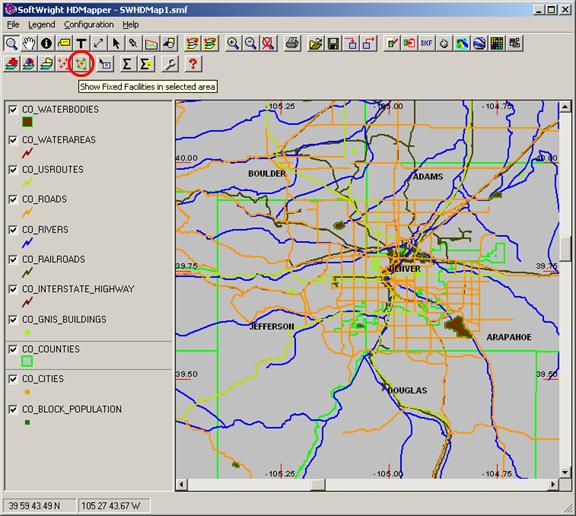Click the crossed-out magnifier icon
576x516 pixels.
tap(268, 44)
